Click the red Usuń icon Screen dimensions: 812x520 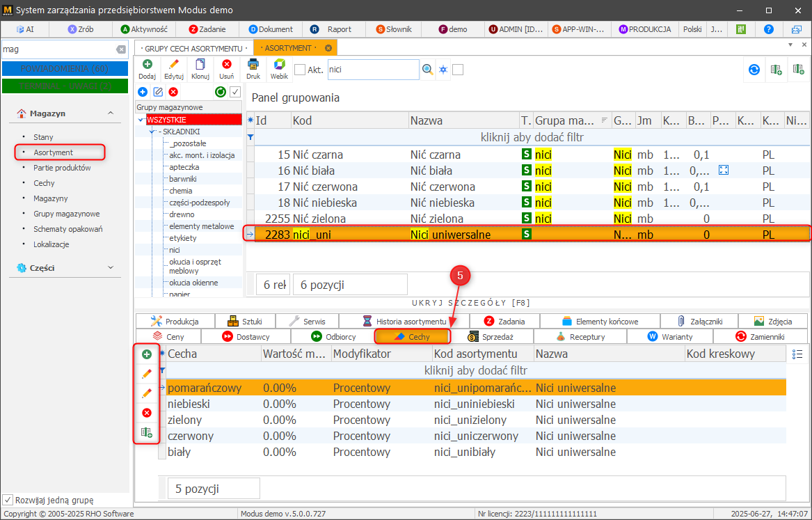[226, 68]
